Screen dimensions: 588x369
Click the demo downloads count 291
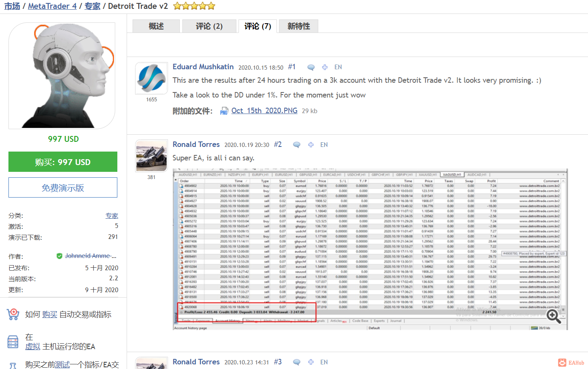coord(113,237)
